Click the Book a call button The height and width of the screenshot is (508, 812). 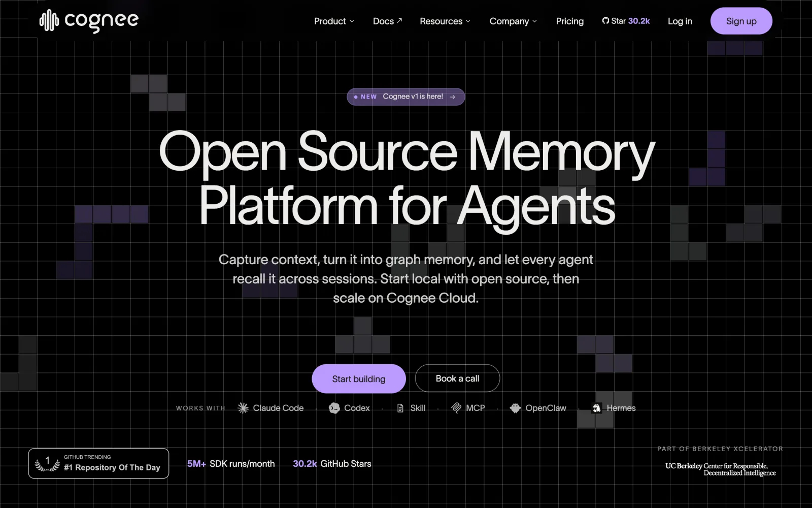[x=457, y=378]
